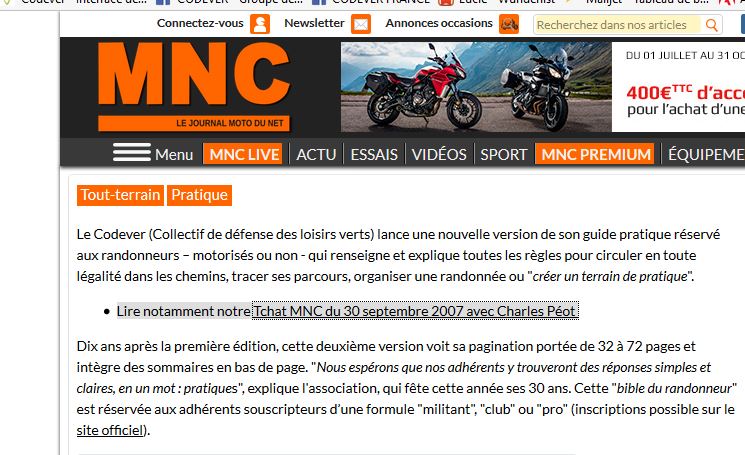Screen dimensions: 745x455
Task: Click the search magnifier icon
Action: point(711,25)
